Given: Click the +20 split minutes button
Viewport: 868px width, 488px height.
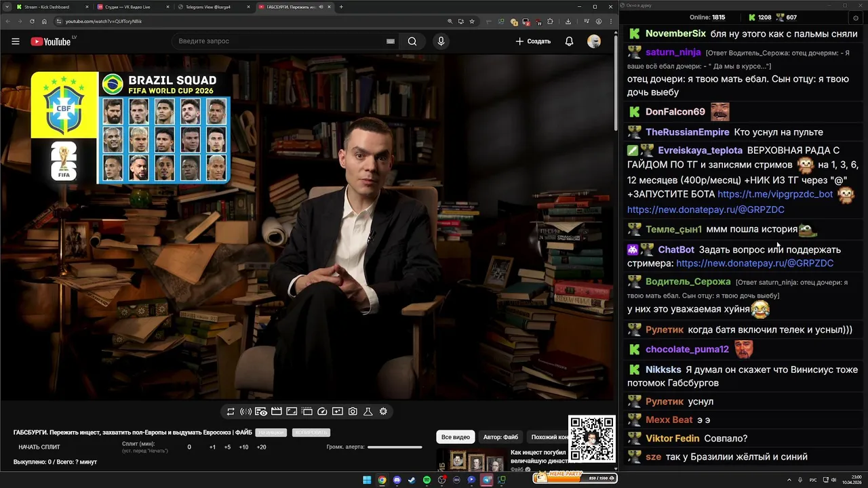Looking at the screenshot, I should [261, 447].
